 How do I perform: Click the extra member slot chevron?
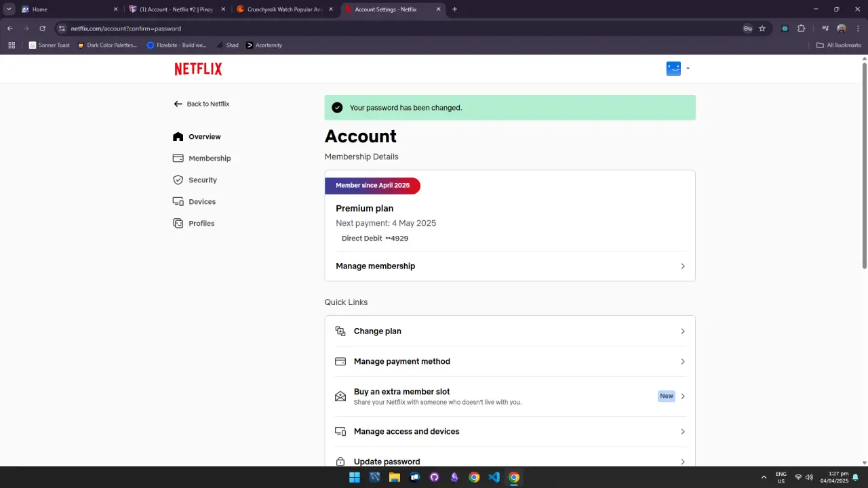pos(683,396)
